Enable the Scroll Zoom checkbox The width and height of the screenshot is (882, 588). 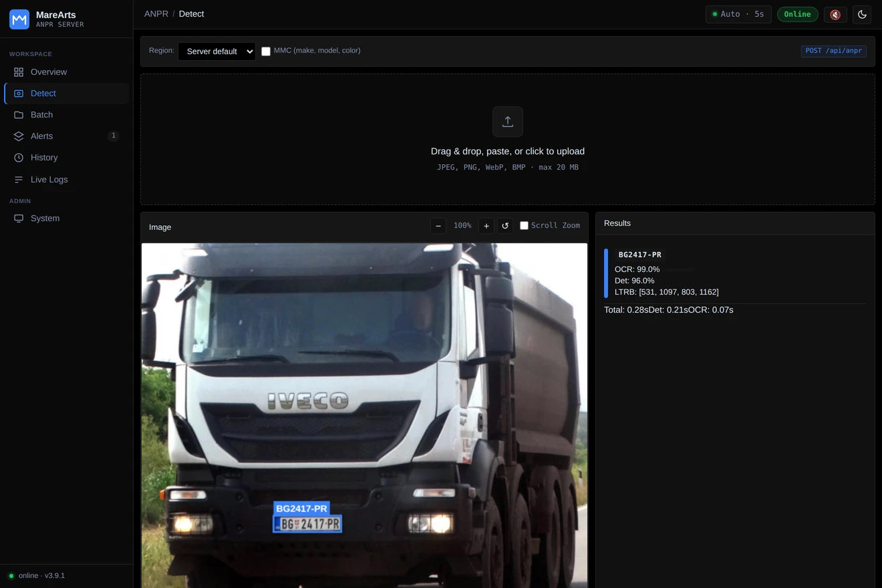[525, 226]
